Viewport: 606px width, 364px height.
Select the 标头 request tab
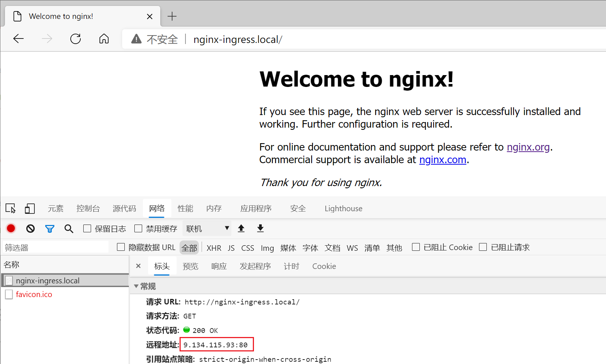pos(162,266)
